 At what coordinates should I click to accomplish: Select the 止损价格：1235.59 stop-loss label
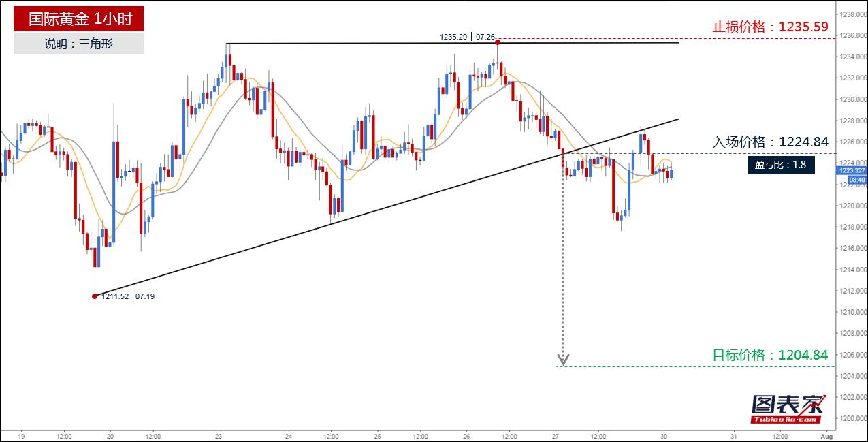click(x=770, y=27)
